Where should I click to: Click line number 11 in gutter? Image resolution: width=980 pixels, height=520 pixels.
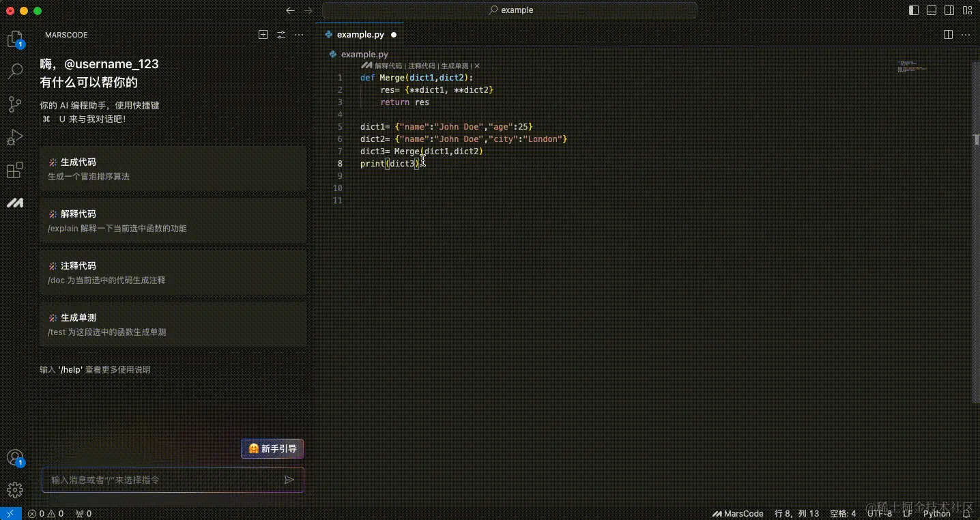click(338, 201)
